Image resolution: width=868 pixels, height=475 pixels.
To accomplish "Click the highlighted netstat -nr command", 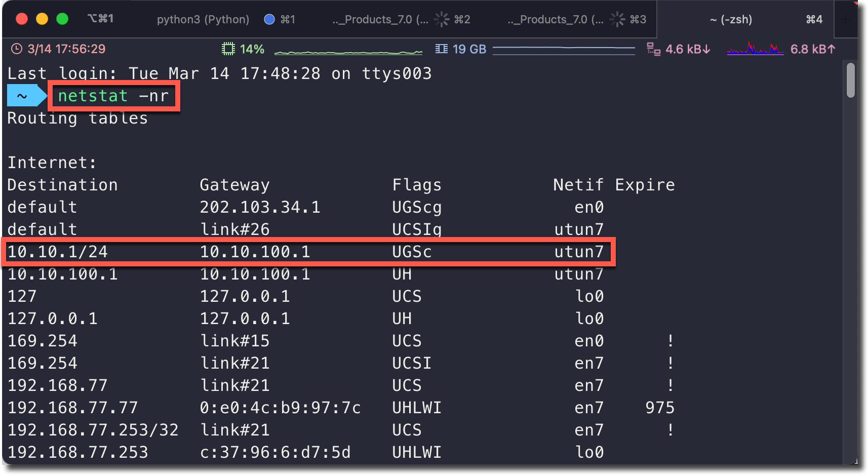I will [113, 96].
